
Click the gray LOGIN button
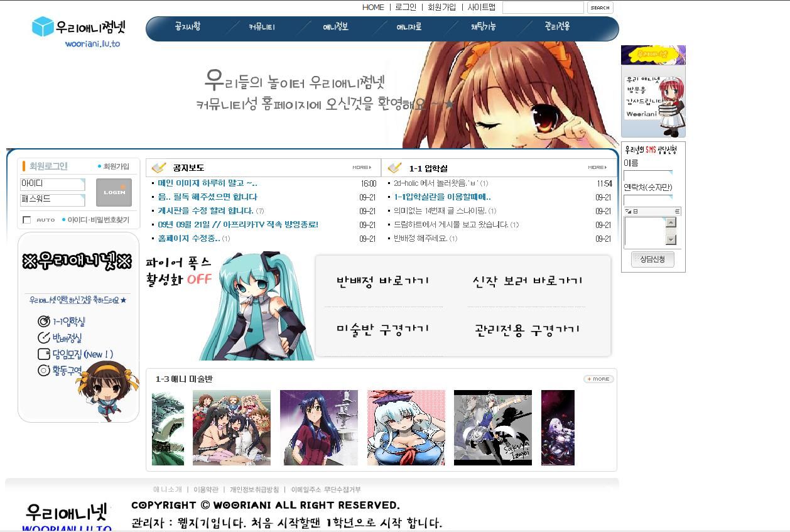pyautogui.click(x=114, y=192)
